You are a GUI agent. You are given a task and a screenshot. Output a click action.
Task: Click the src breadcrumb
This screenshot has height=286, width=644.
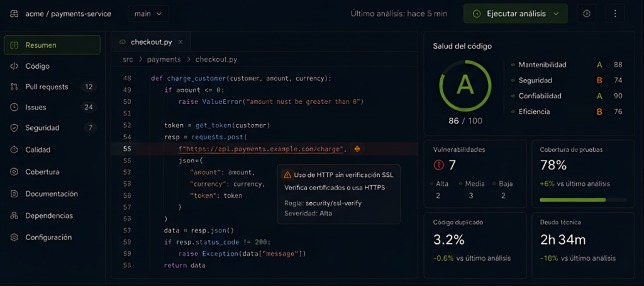128,59
